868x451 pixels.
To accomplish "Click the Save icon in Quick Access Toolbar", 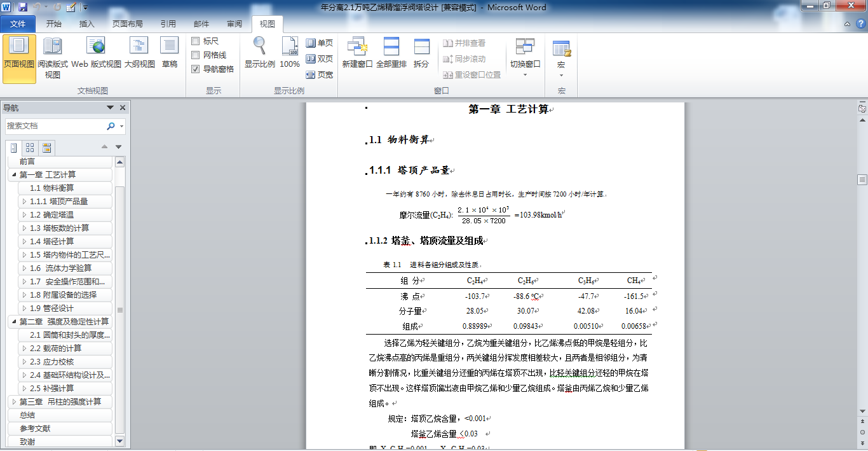I will pyautogui.click(x=23, y=8).
